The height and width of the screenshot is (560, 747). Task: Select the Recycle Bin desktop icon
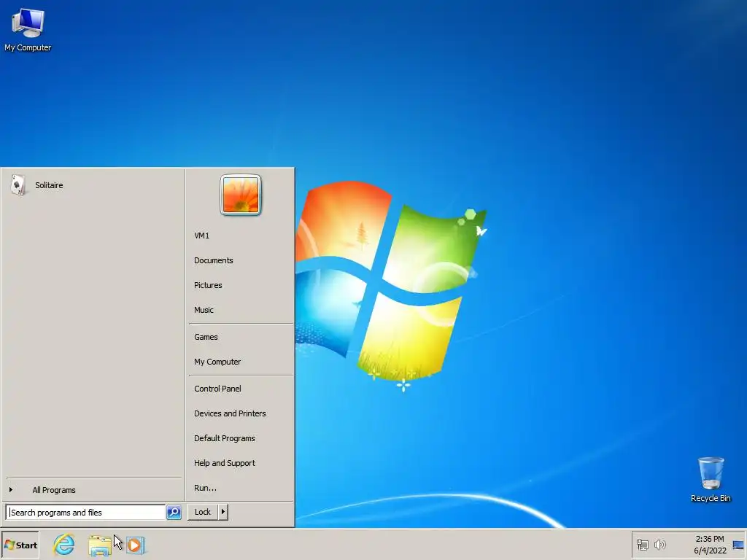tap(711, 480)
